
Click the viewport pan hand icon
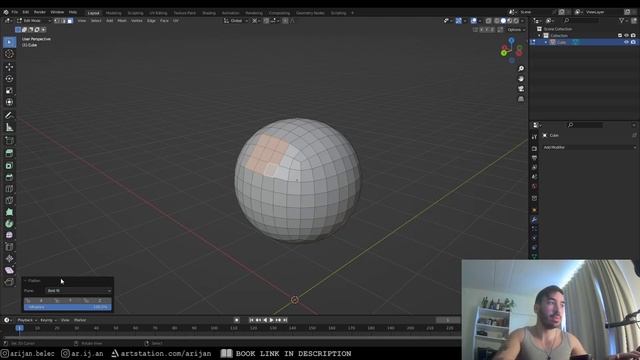coord(521,79)
